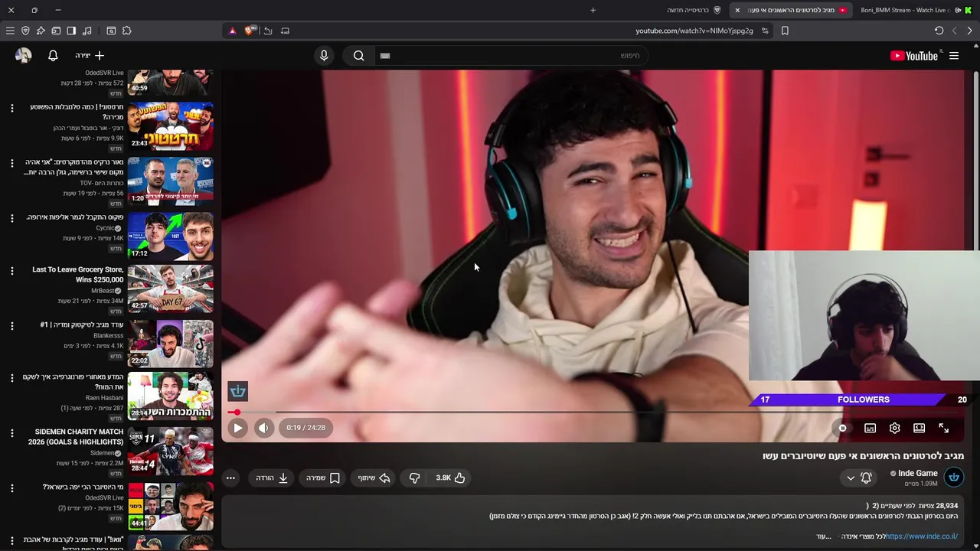The height and width of the screenshot is (551, 980).
Task: Open more actions ellipsis under video
Action: pyautogui.click(x=230, y=478)
